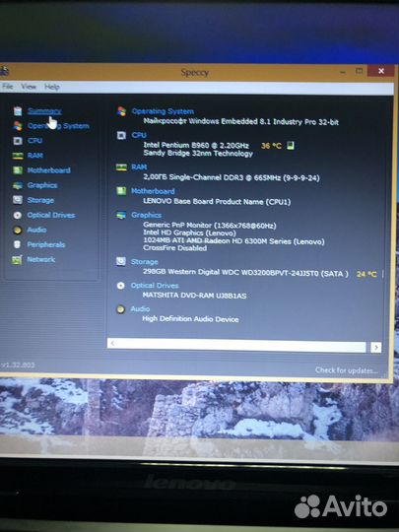Image resolution: width=399 pixels, height=532 pixels.
Task: Select Summary in the sidebar
Action: coord(44,111)
